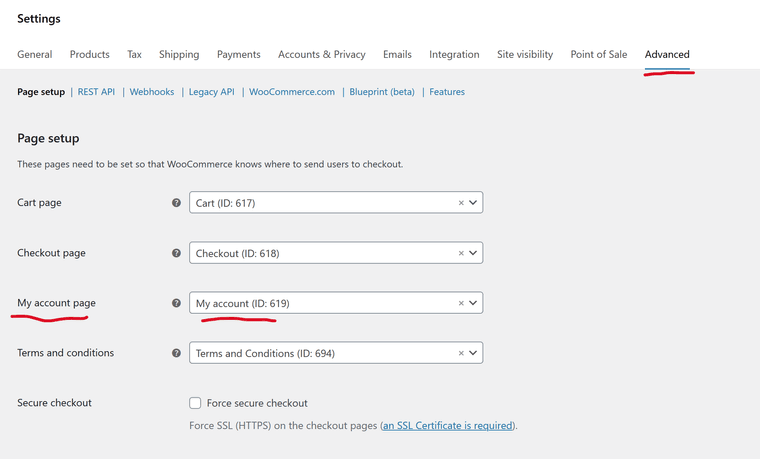760x459 pixels.
Task: Open the Accounts & Privacy tab
Action: [321, 54]
